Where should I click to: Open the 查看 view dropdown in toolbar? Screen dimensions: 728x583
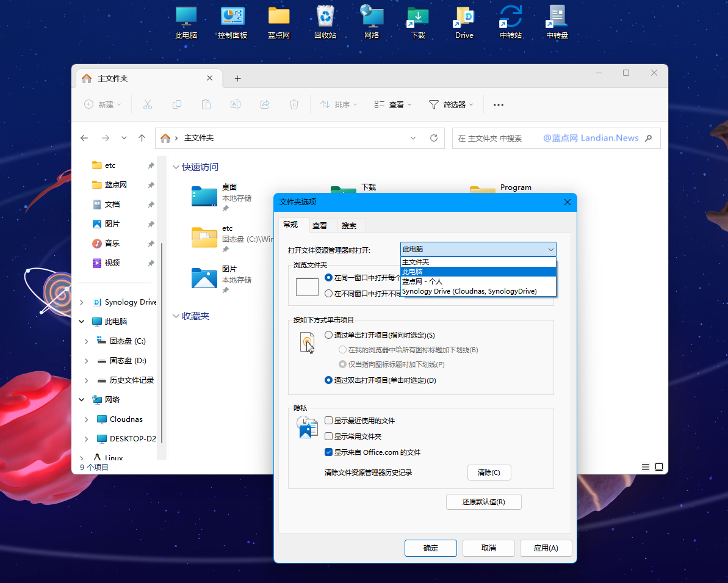coord(393,104)
